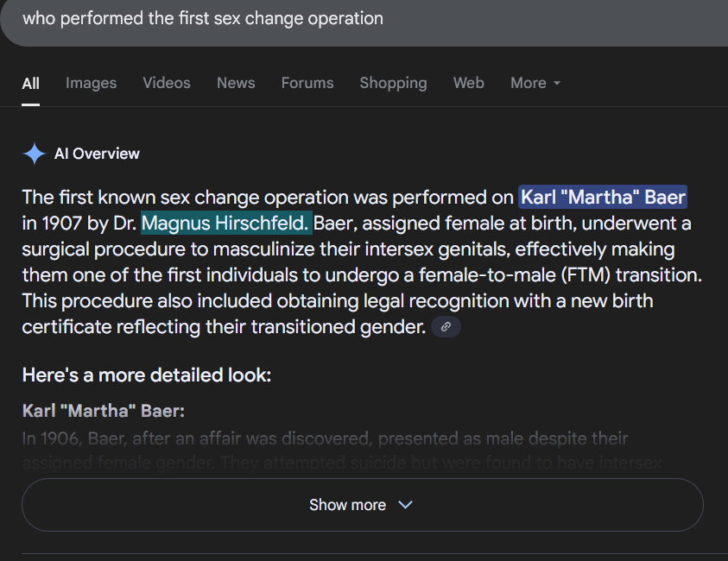Viewport: 728px width, 561px height.
Task: Select the All results tab
Action: click(30, 84)
